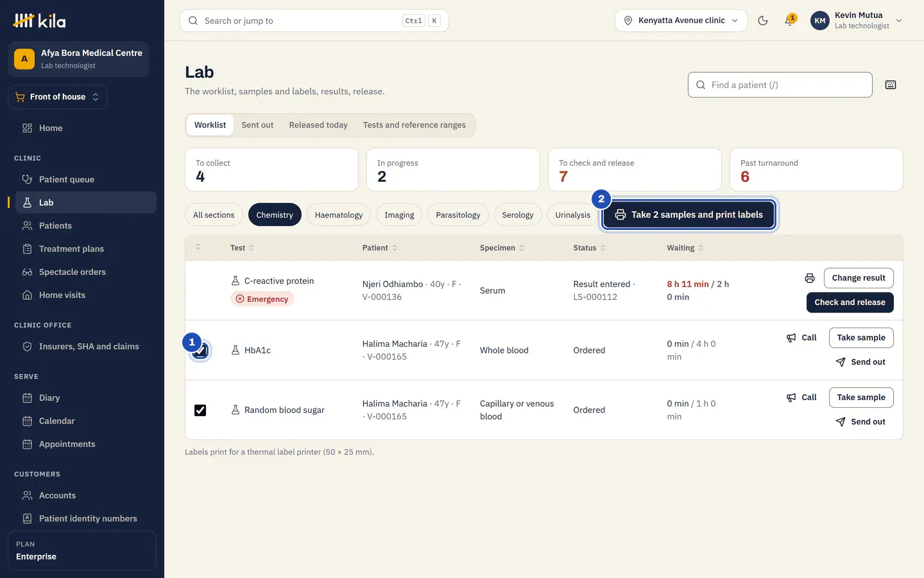Filter by Haematology section
This screenshot has width=924, height=578.
pyautogui.click(x=339, y=215)
